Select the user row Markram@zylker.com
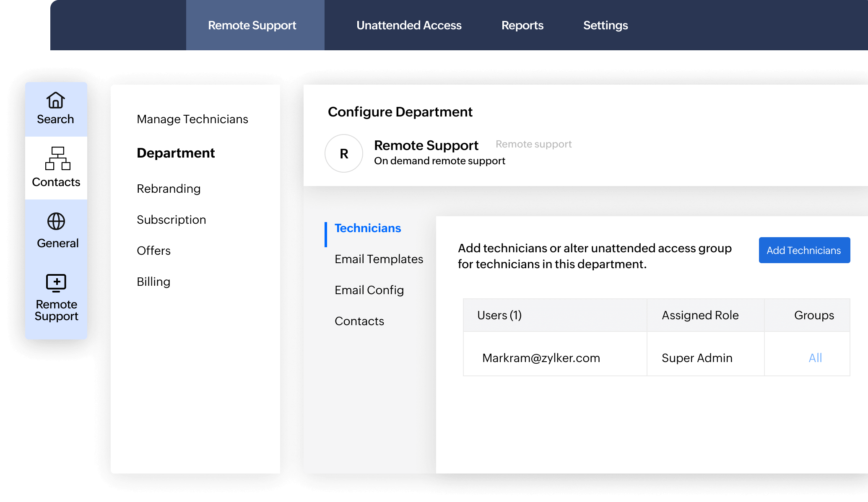 (x=541, y=358)
